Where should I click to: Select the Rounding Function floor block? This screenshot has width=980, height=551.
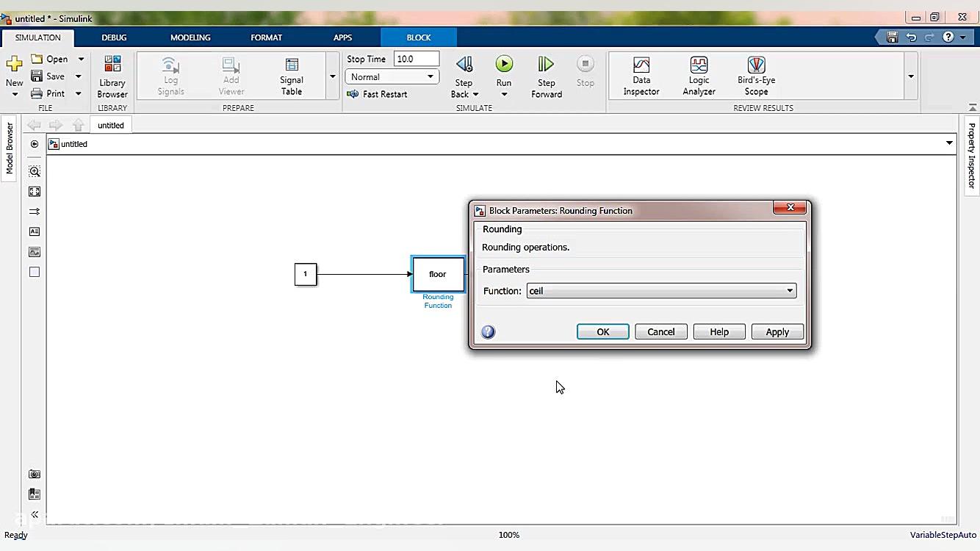(438, 274)
